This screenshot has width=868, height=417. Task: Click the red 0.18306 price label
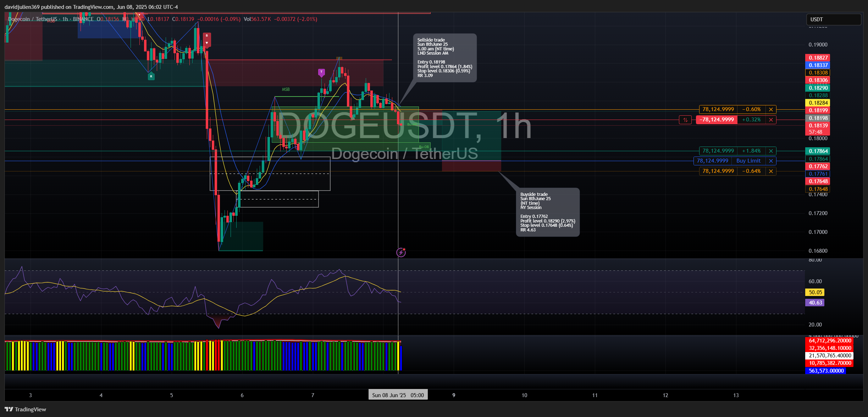tap(818, 80)
